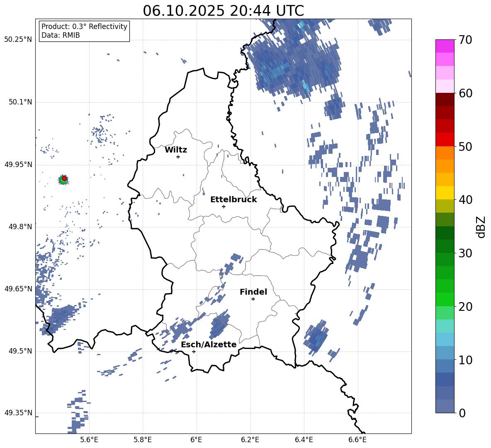
Task: Click the colorbar tick value 0
Action: (x=462, y=413)
